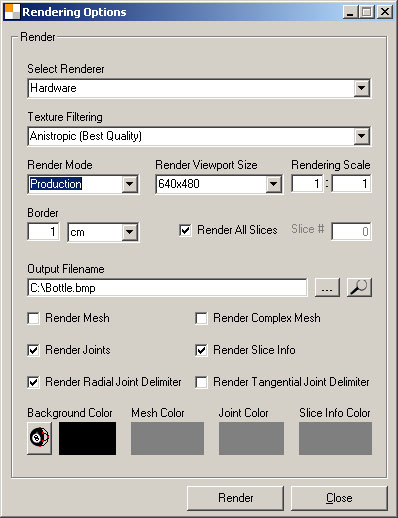
Task: Uncheck the Render Joints checkbox
Action: (33, 350)
